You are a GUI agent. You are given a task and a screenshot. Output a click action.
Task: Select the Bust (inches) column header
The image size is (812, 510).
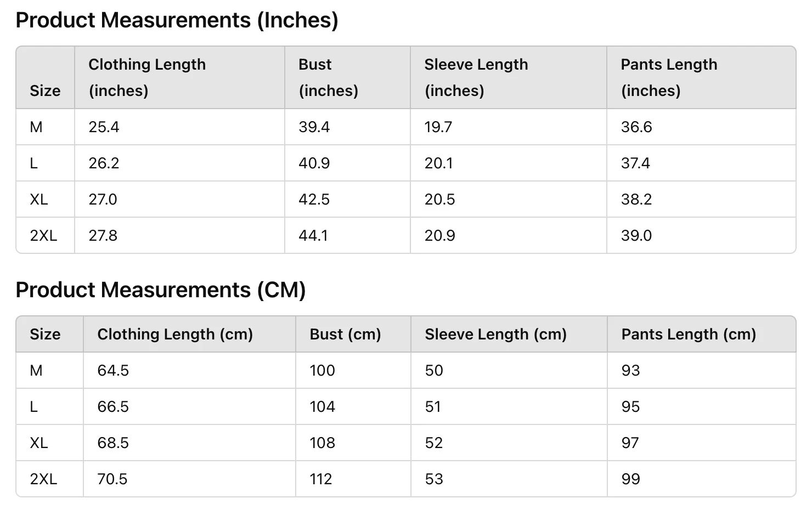[x=328, y=77]
